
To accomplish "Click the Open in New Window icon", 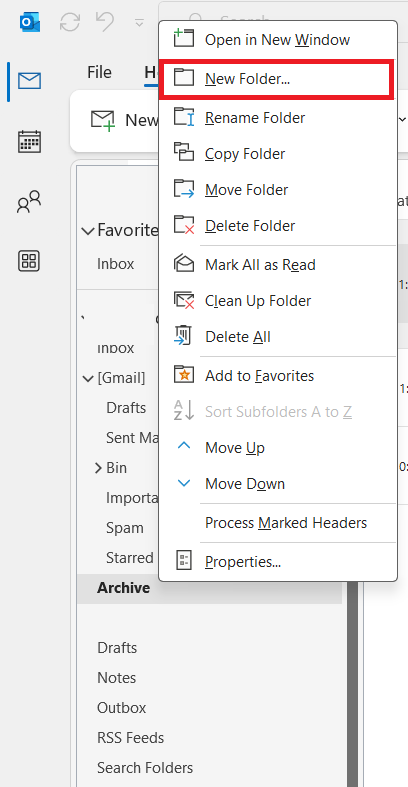I will 184,39.
